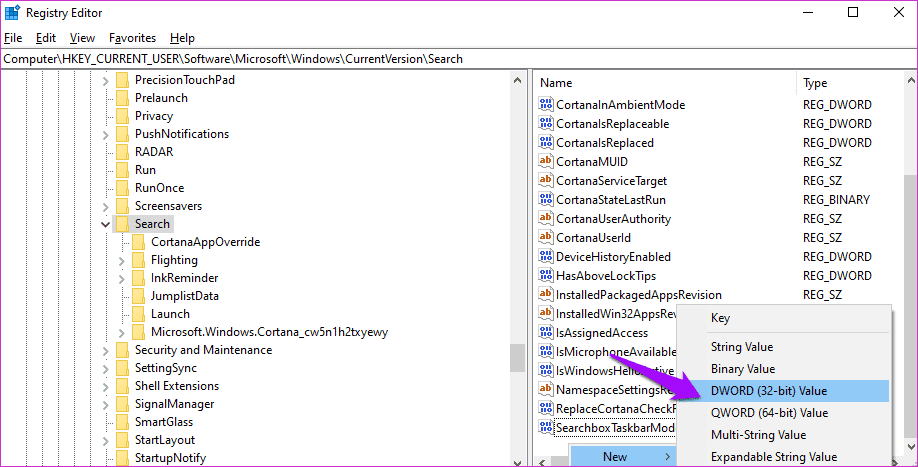Select the Run key
This screenshot has height=467, width=918.
pos(145,170)
